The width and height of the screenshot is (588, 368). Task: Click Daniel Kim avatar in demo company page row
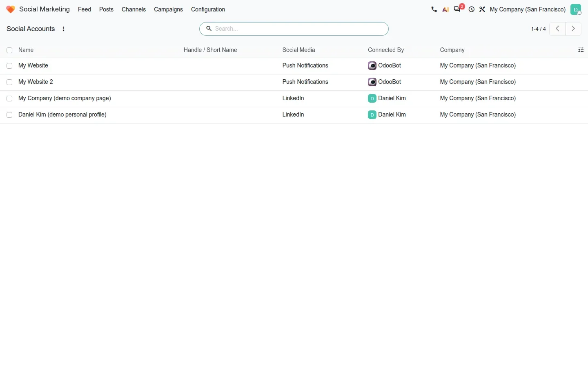(x=372, y=98)
